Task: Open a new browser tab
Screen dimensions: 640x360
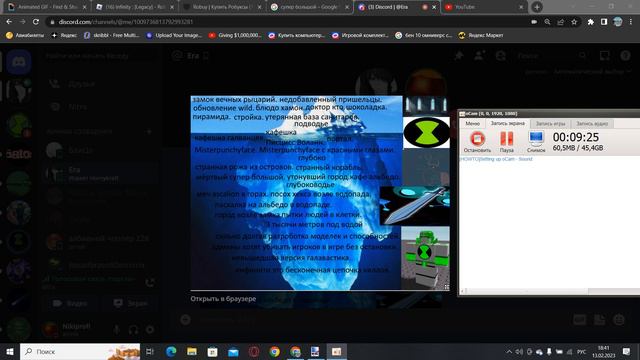Action: [537, 7]
